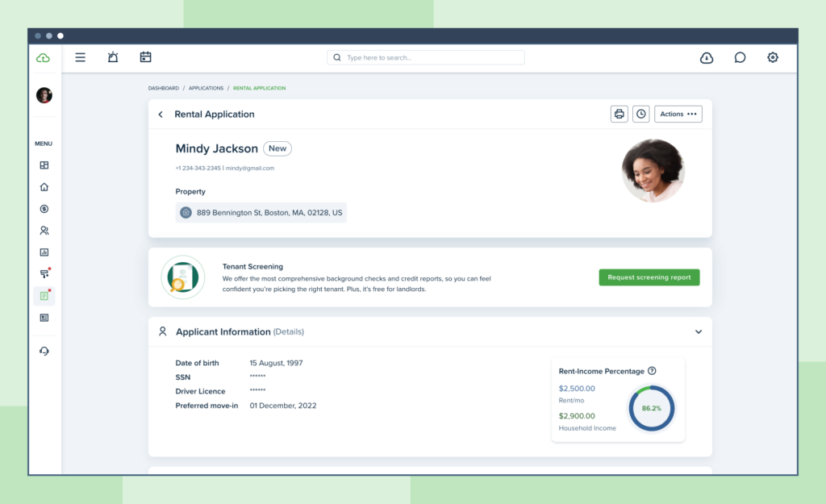The image size is (826, 504).
Task: Click the property icon next to address
Action: tap(186, 213)
